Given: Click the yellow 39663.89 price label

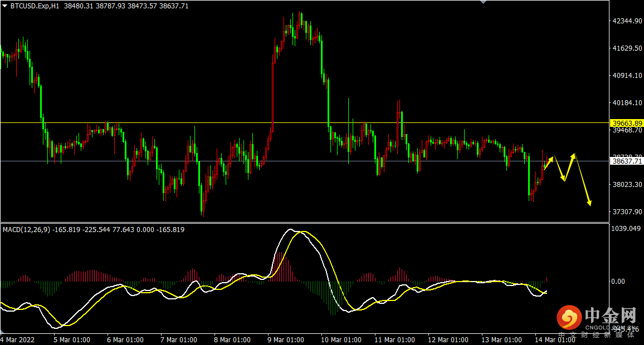Looking at the screenshot, I should [627, 123].
